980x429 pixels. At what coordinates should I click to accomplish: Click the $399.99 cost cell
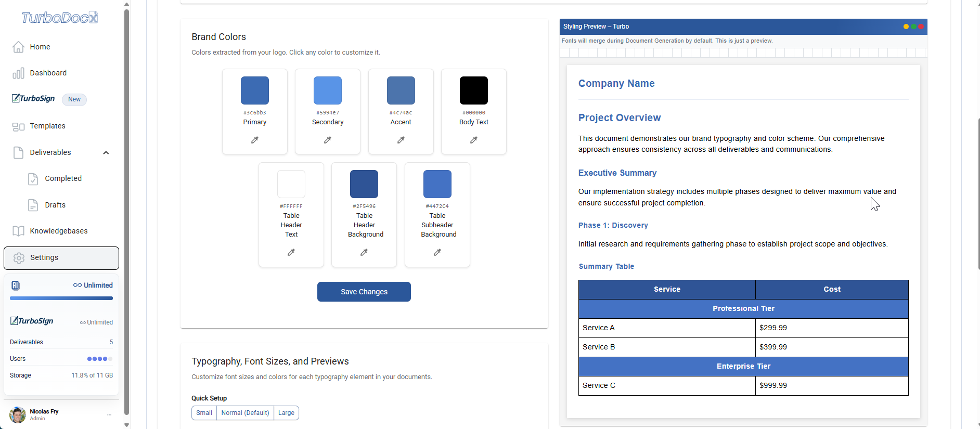pyautogui.click(x=832, y=347)
